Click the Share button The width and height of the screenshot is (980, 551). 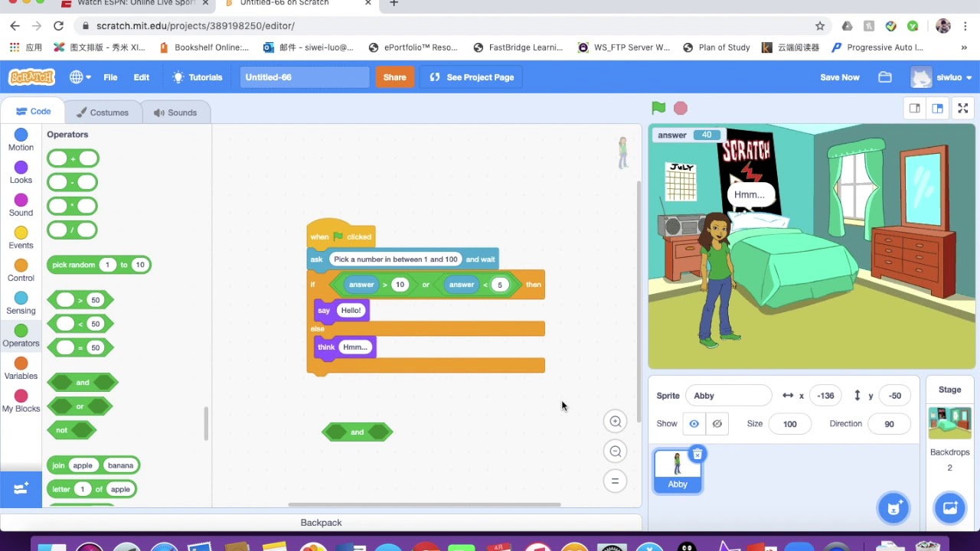point(395,77)
